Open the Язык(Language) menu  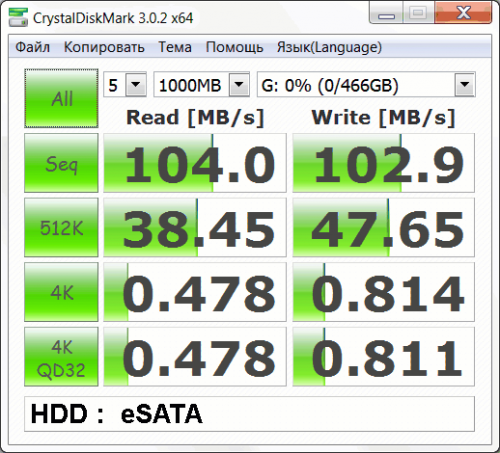click(x=329, y=47)
